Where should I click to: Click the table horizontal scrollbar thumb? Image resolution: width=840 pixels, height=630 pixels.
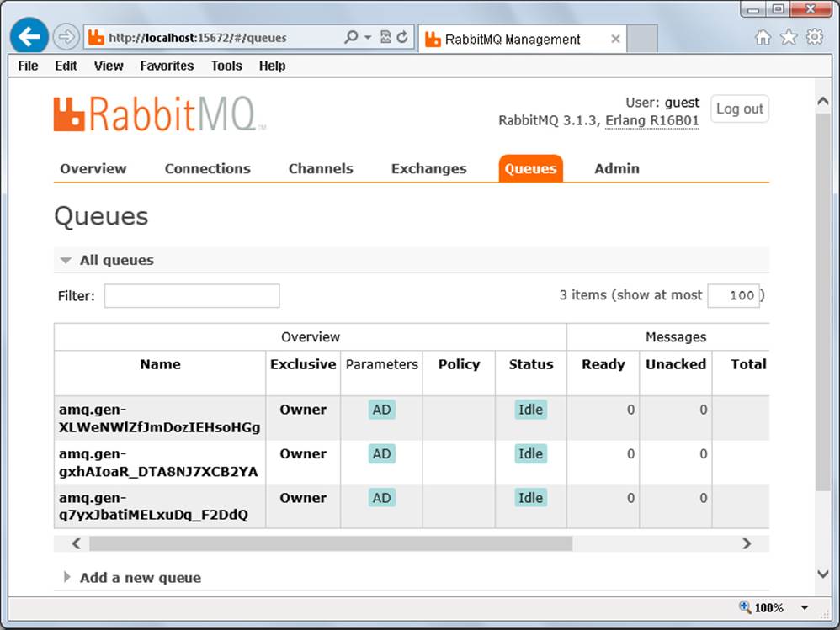point(331,544)
